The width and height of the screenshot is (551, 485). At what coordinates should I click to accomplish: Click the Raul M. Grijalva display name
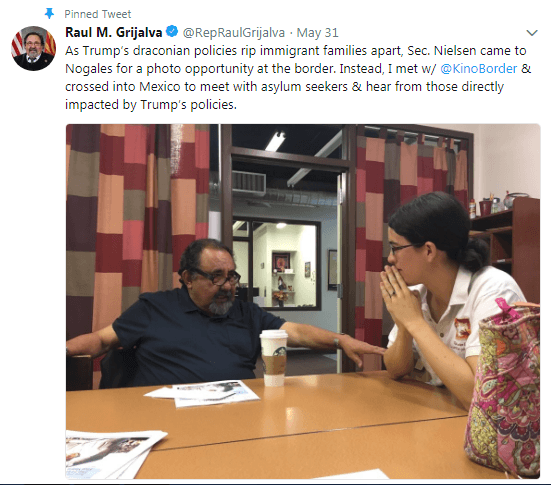point(114,32)
